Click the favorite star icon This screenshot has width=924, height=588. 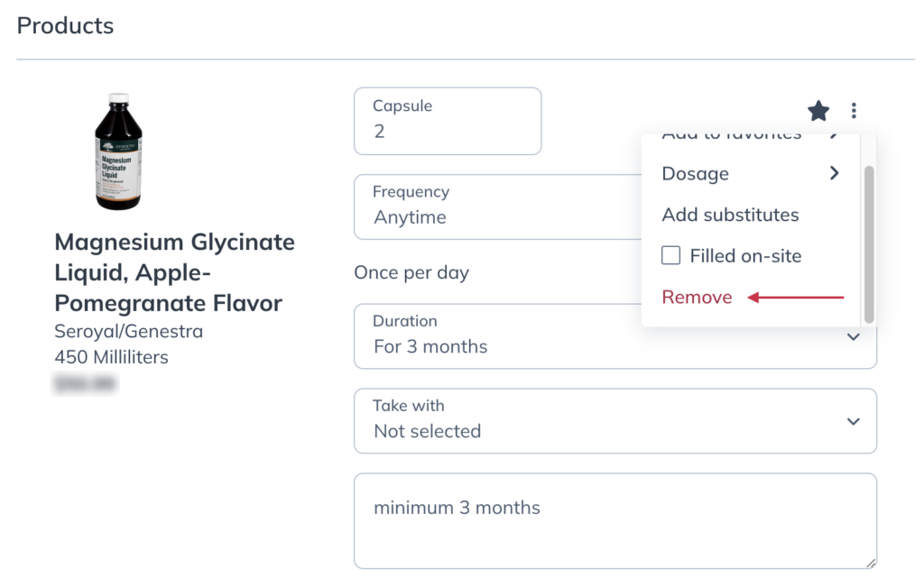tap(818, 111)
